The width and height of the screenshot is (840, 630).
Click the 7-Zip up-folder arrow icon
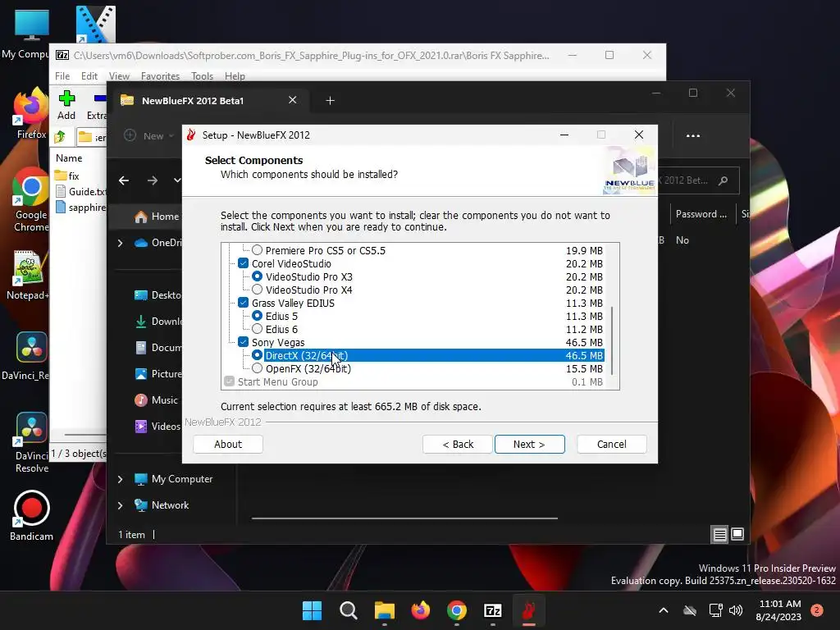[x=60, y=137]
